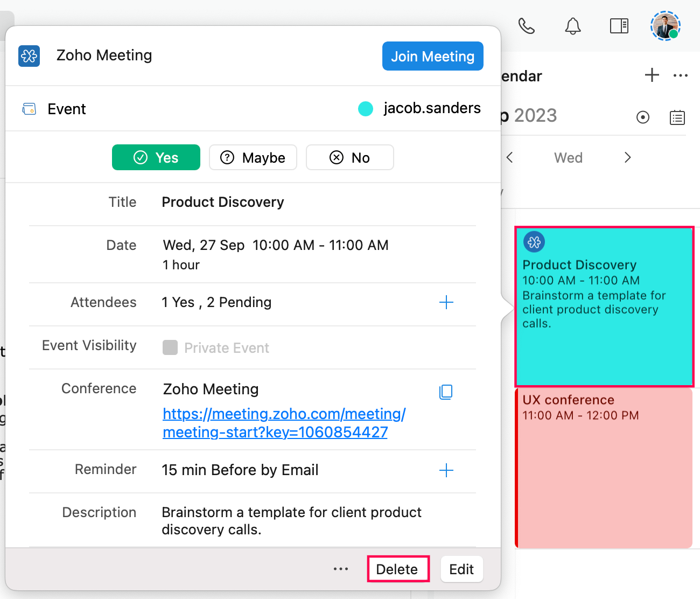Jump to today using the target icon
Viewport: 700px width, 599px height.
(642, 117)
